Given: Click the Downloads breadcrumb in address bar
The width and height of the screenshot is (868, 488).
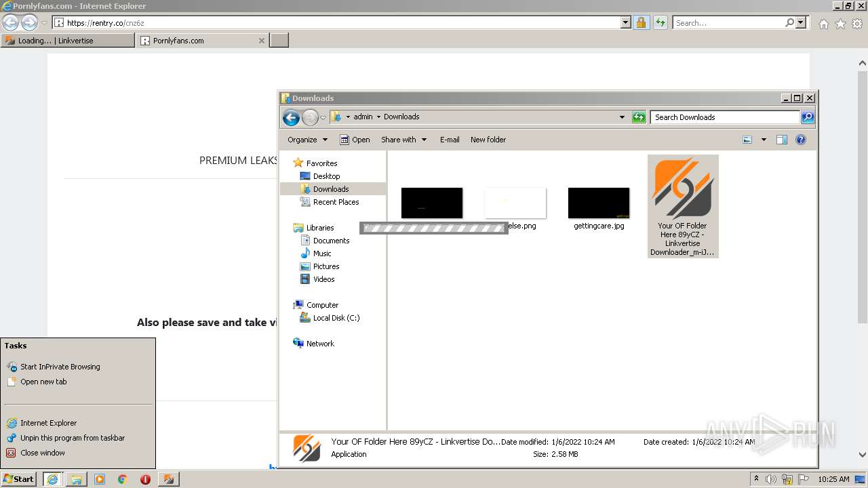Looking at the screenshot, I should [x=401, y=117].
